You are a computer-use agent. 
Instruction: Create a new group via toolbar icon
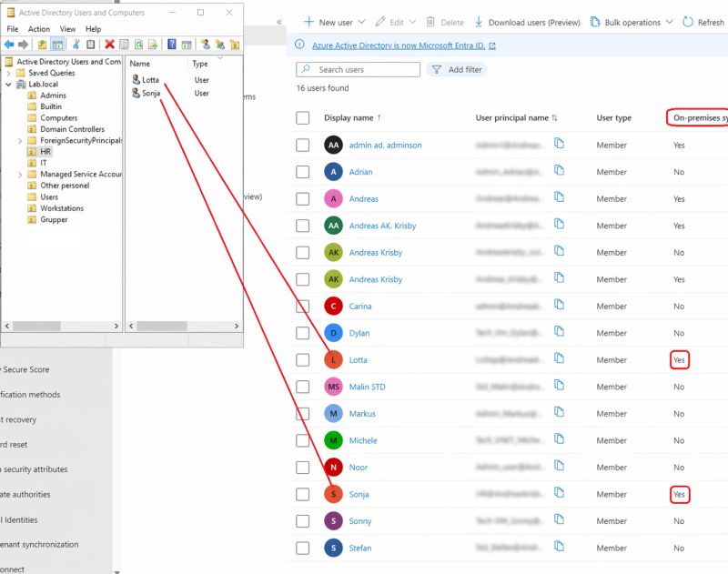click(220, 45)
